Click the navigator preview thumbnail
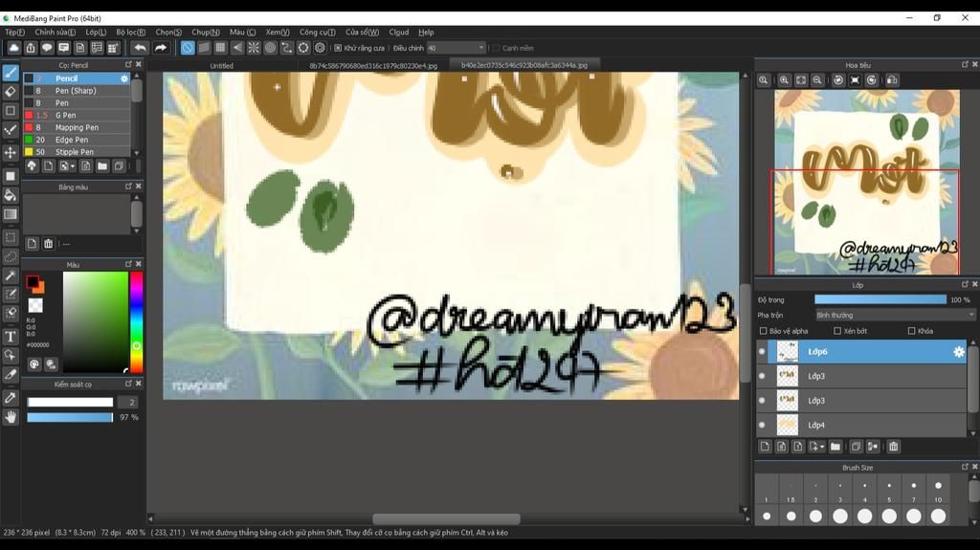980x550 pixels. coord(867,182)
